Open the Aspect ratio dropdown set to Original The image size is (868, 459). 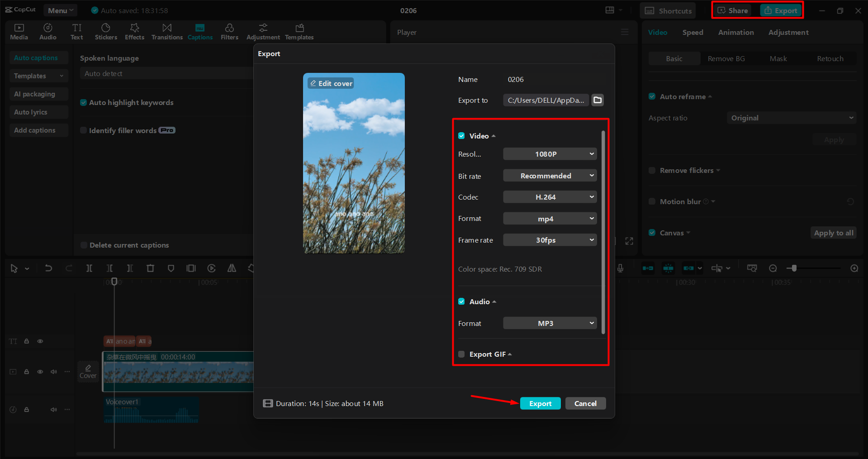point(791,117)
